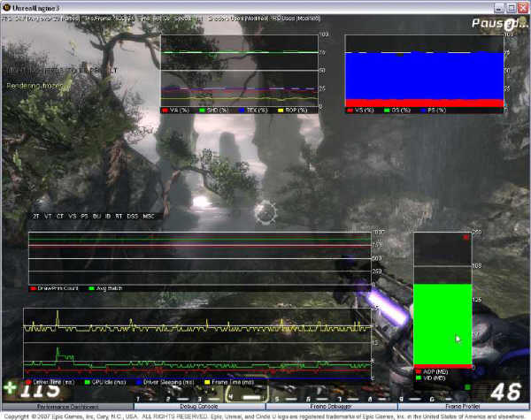
Task: Click the ROP (%) yellow legend swatch
Action: (x=281, y=111)
